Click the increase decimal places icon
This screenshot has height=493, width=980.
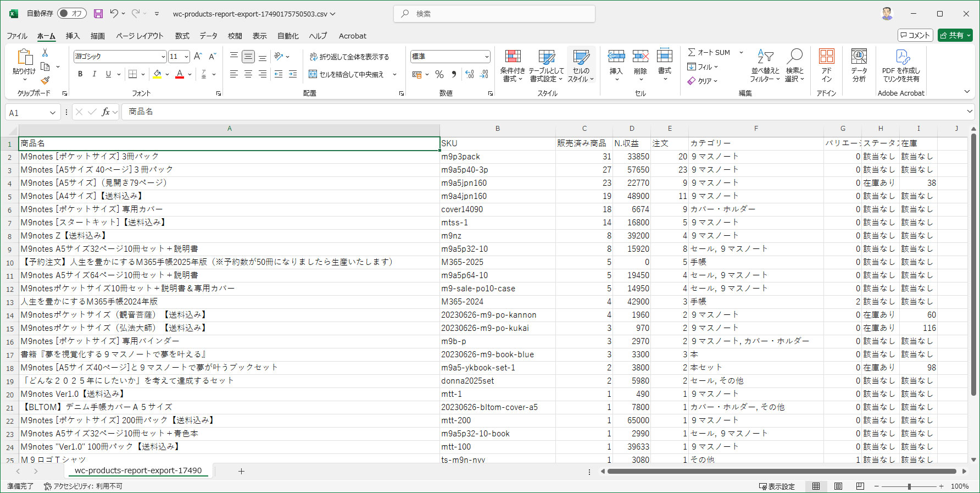pyautogui.click(x=469, y=74)
